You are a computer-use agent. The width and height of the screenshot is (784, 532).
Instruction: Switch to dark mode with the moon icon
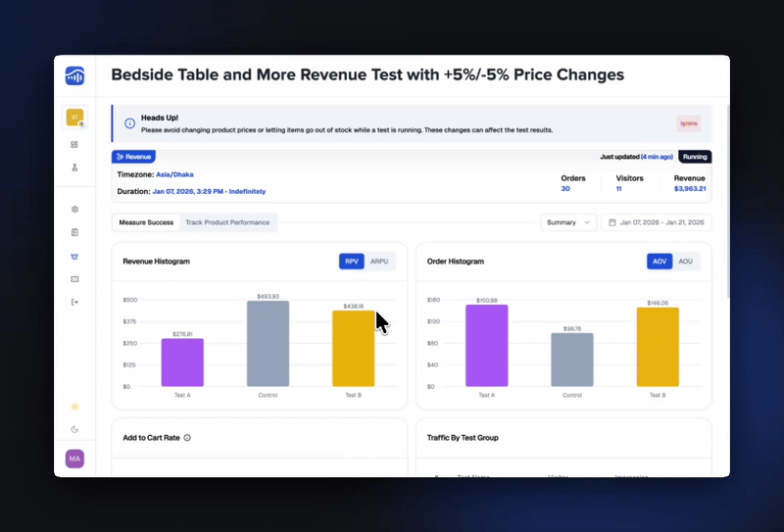click(74, 429)
